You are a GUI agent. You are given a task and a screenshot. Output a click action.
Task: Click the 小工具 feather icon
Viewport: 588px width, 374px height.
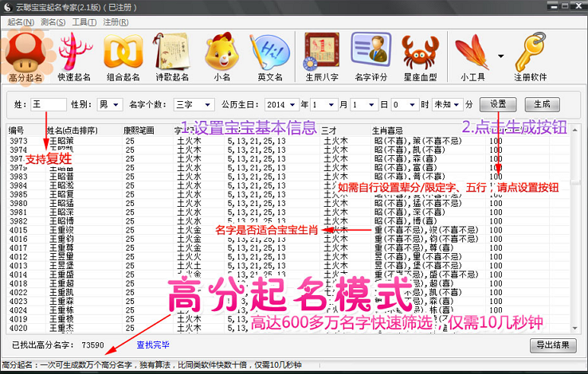pos(472,57)
